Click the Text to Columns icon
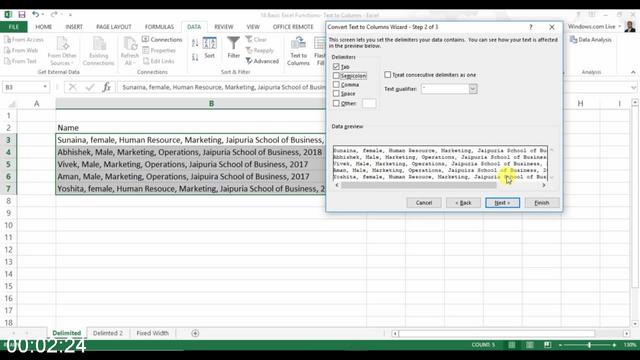The height and width of the screenshot is (360, 640). tap(298, 51)
